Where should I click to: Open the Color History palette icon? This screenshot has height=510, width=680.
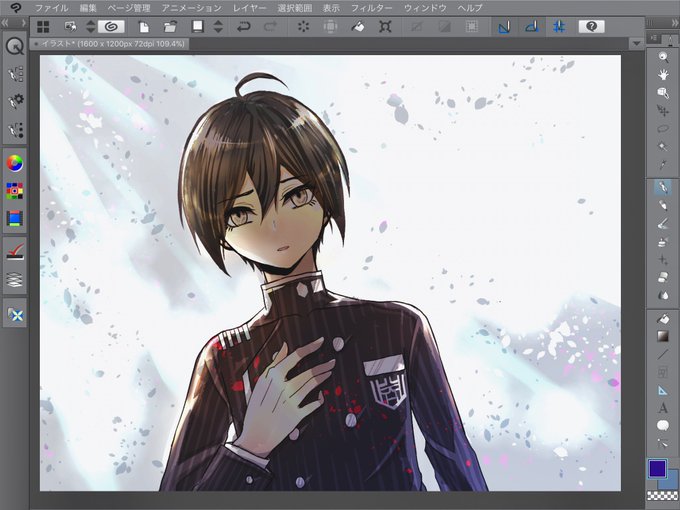[x=15, y=218]
